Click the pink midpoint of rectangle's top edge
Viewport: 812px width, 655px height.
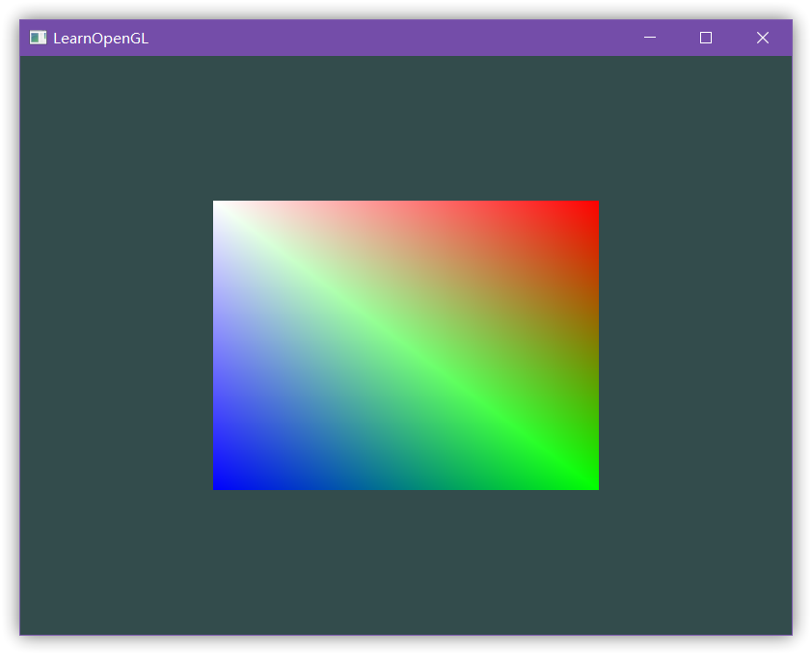click(x=406, y=205)
